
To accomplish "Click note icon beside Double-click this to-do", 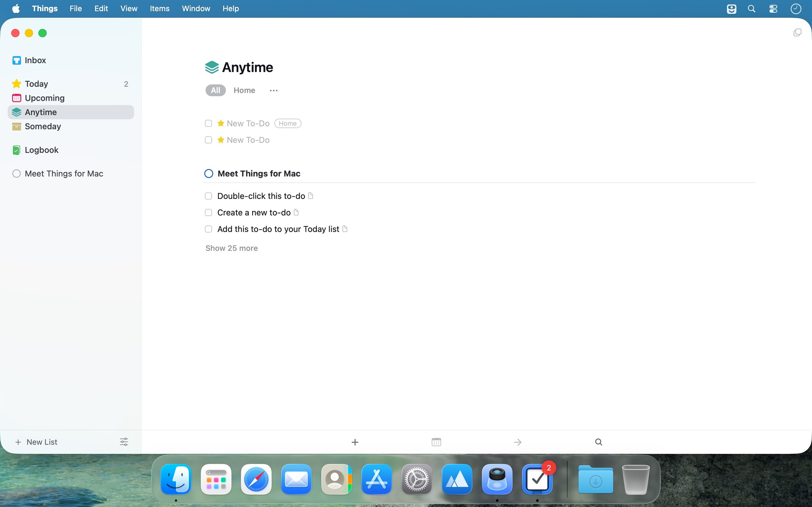I will click(x=311, y=195).
